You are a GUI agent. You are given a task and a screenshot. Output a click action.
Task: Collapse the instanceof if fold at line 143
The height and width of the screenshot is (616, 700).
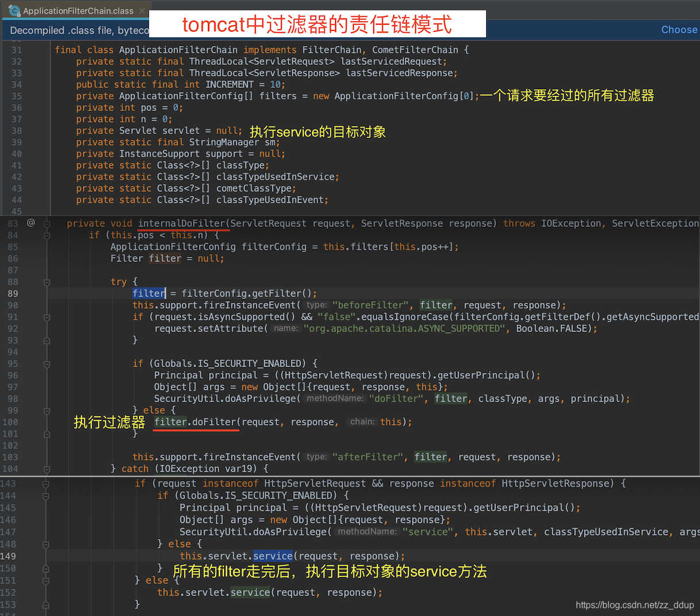tap(45, 484)
